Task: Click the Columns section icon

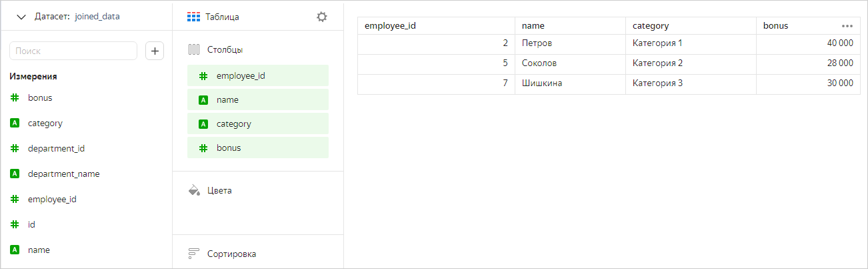Action: (194, 49)
